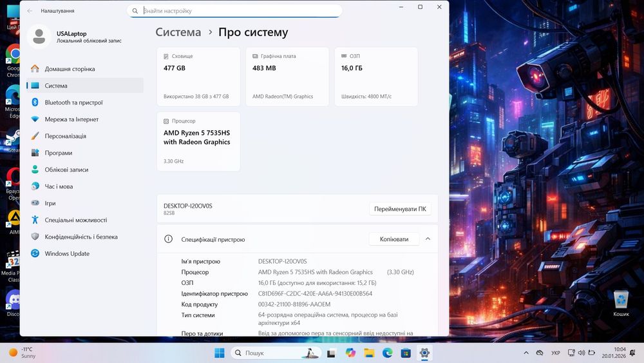Click the Знайти настройку search field
The image size is (644, 363).
click(x=234, y=11)
